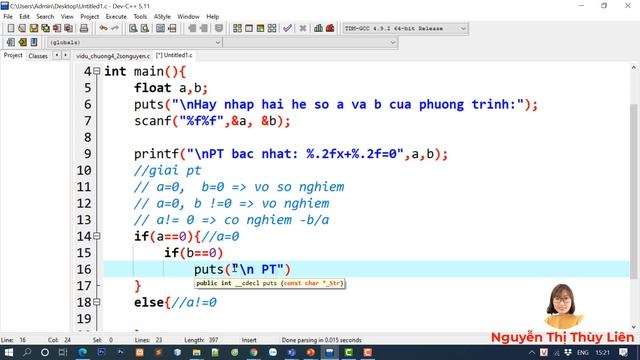
Task: Click the Save All toolbar icon
Action: (x=45, y=28)
